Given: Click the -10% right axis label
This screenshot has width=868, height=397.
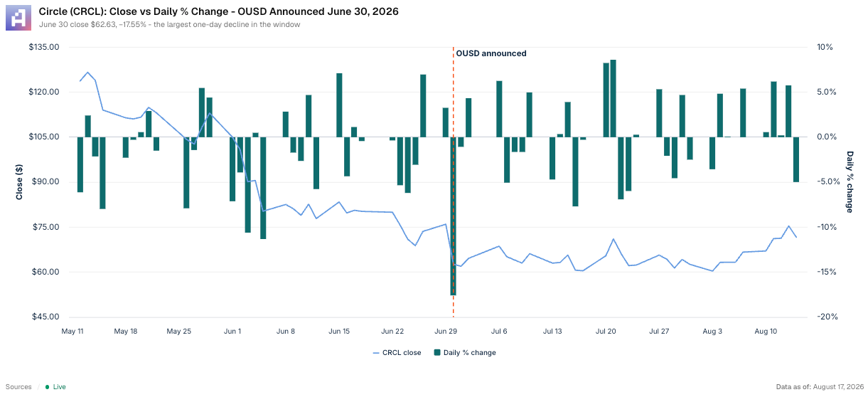Looking at the screenshot, I should [827, 227].
